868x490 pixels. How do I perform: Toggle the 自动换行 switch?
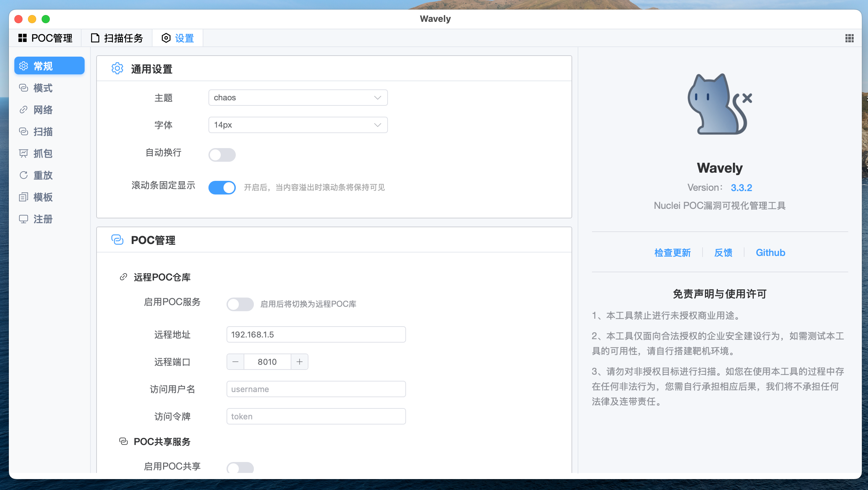[222, 155]
